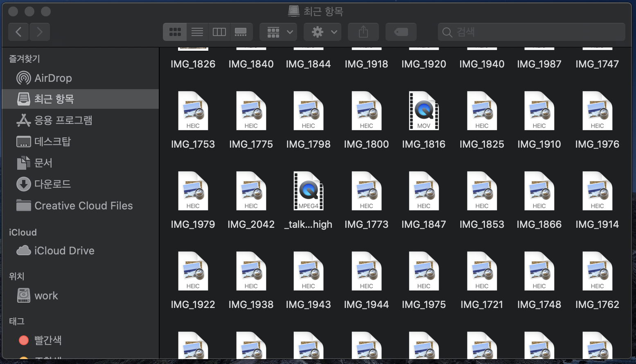Viewport: 636px width, 364px height.
Task: Click the IMG_1940 file name
Action: coord(482,64)
